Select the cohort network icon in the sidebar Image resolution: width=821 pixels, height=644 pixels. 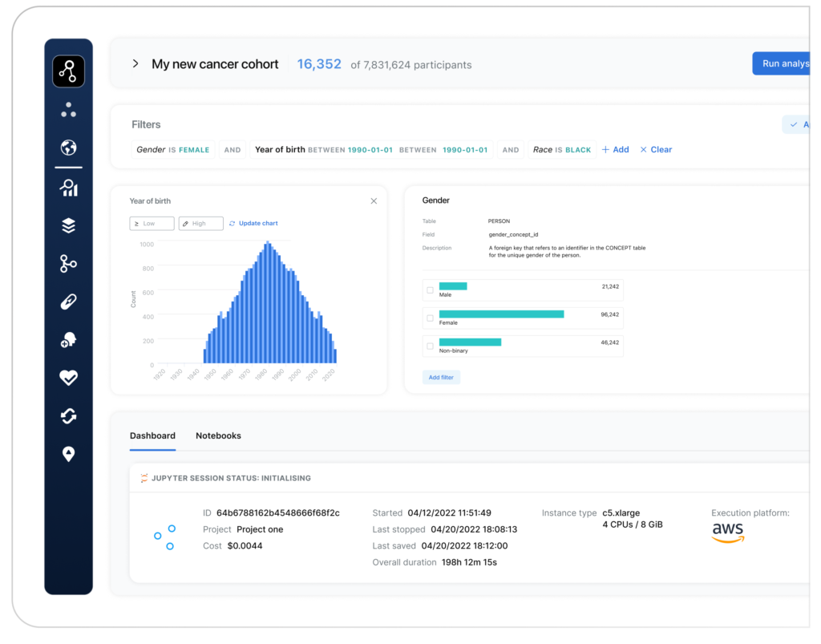point(68,71)
